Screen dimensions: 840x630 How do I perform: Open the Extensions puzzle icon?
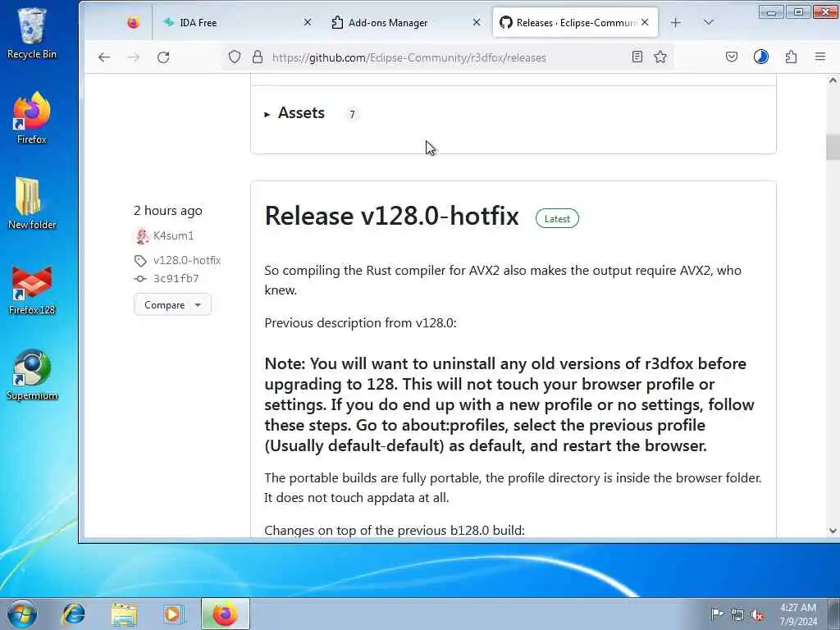(x=791, y=57)
